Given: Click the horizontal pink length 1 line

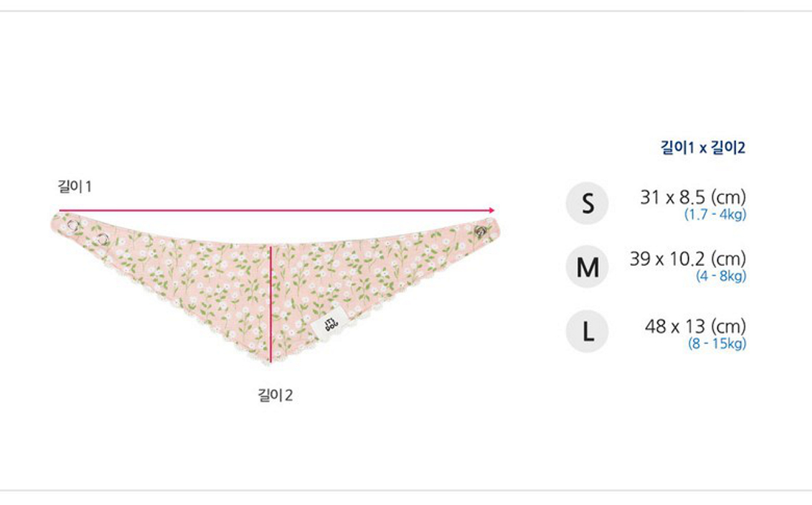Looking at the screenshot, I should pos(277,210).
